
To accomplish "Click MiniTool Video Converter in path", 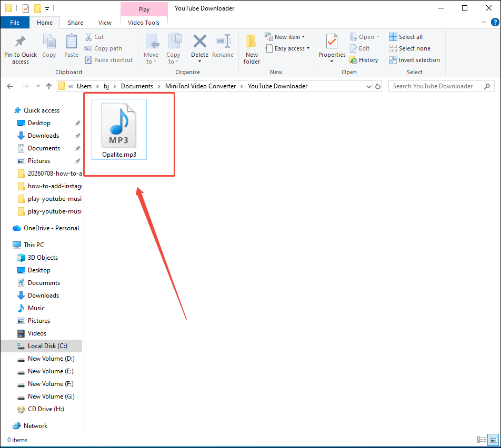I will pyautogui.click(x=201, y=86).
